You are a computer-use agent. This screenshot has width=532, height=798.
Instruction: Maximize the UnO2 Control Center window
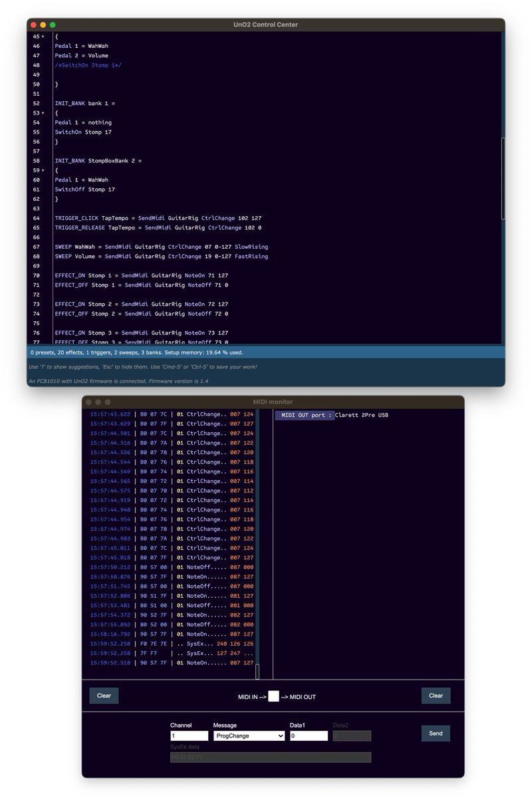[x=53, y=25]
